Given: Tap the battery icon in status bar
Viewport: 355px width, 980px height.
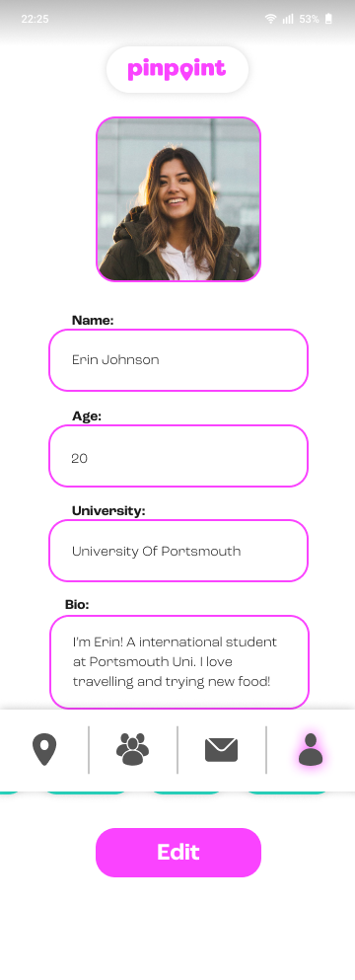Looking at the screenshot, I should pyautogui.click(x=328, y=19).
